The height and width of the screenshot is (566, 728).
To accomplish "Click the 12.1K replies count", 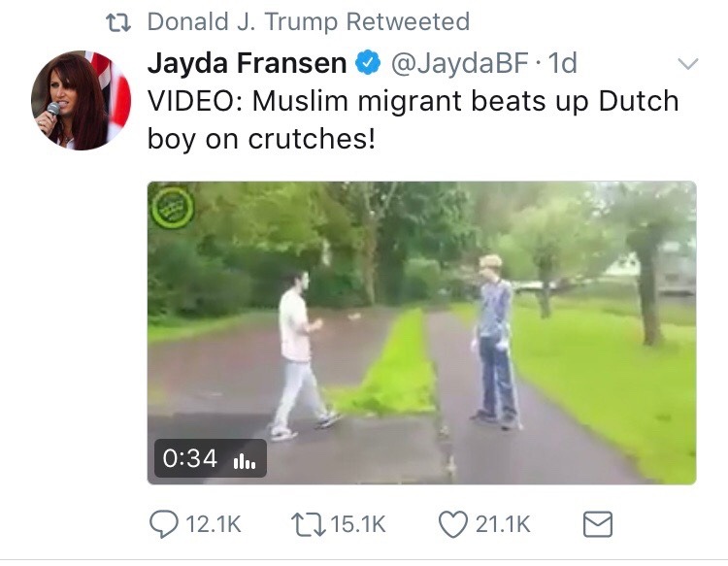I will tap(214, 524).
